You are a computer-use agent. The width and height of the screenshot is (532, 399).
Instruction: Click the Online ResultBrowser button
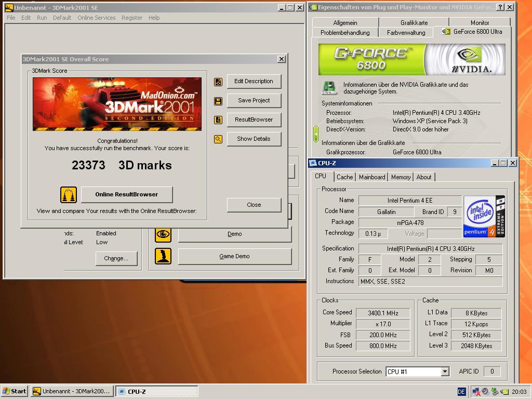pos(127,194)
